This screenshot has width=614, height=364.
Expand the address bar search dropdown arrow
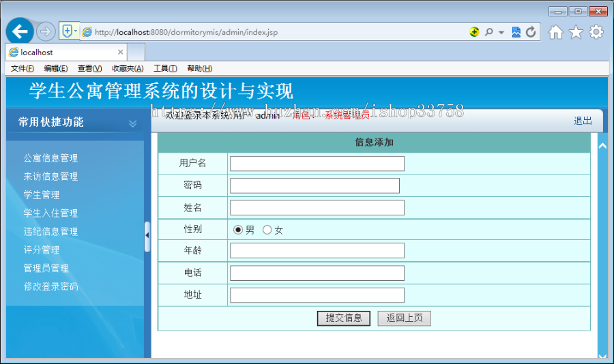pos(501,33)
